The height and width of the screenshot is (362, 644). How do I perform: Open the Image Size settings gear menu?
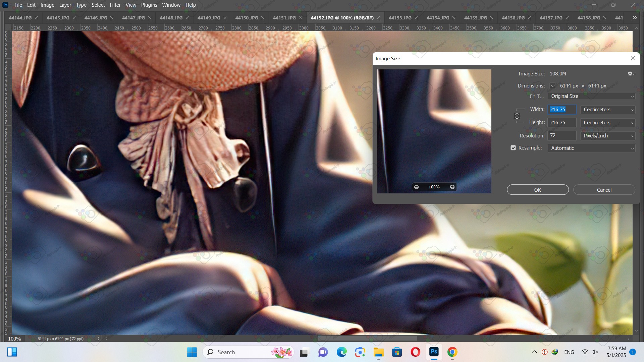631,74
